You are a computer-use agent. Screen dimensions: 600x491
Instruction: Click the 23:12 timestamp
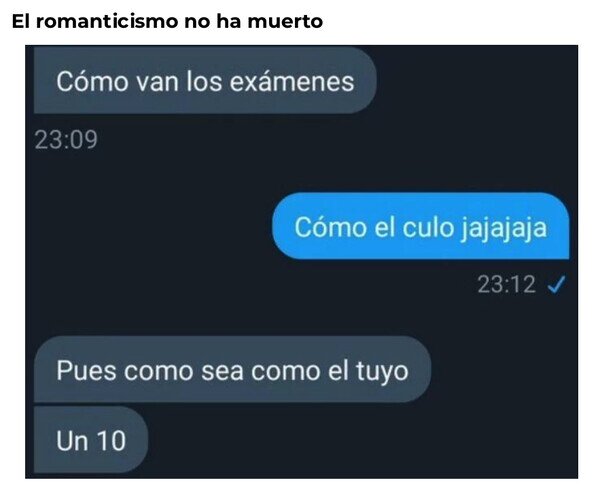pos(506,285)
